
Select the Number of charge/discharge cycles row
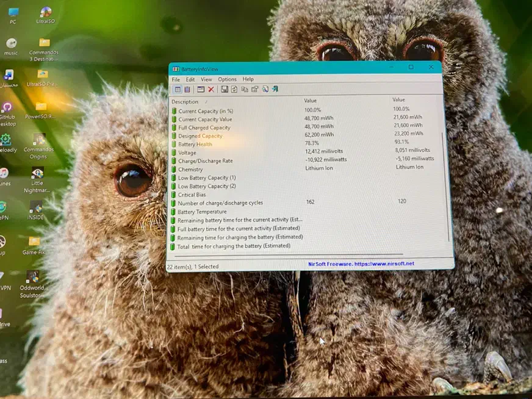pyautogui.click(x=220, y=203)
